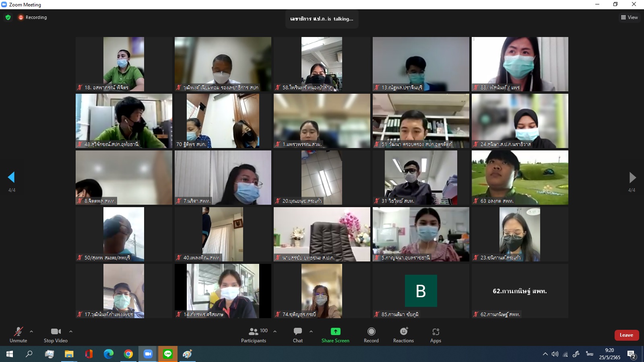Screen dimensions: 644x362
Task: Expand video options arrow beside Stop Video
Action: coord(71,331)
